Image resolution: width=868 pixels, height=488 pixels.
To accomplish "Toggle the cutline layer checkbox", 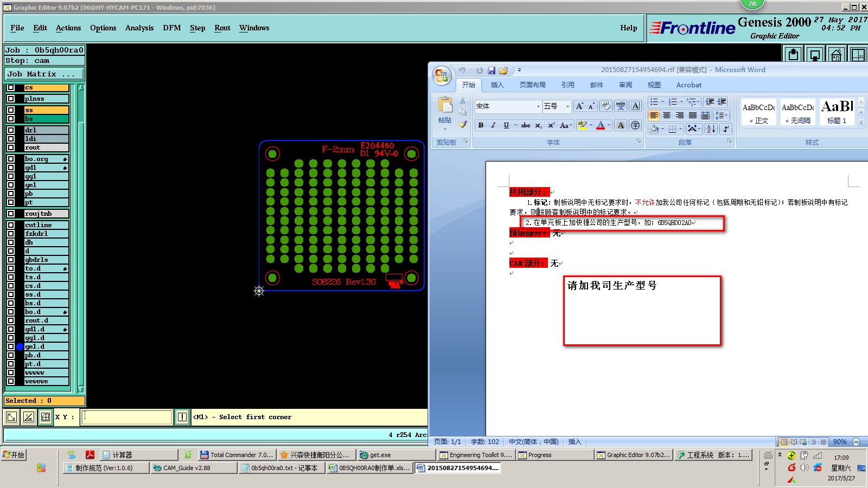I will [x=11, y=225].
